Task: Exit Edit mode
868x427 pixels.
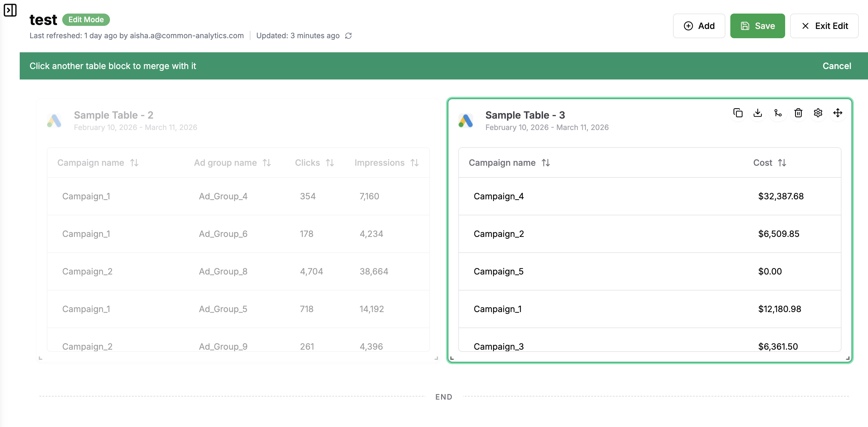Action: tap(824, 26)
